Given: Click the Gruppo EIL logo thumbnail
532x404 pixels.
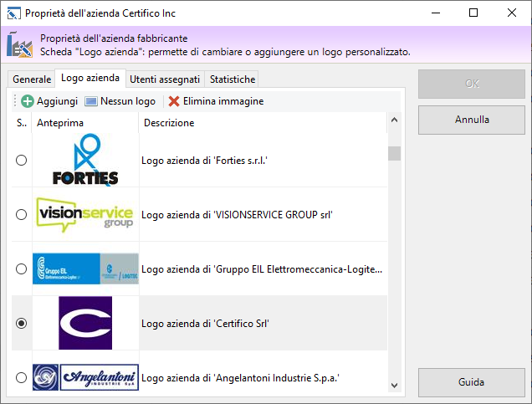Looking at the screenshot, I should pyautogui.click(x=85, y=268).
